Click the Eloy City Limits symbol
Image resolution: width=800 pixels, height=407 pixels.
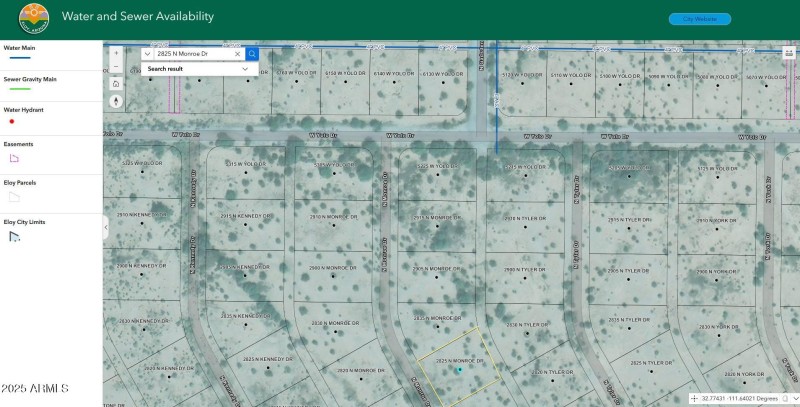pyautogui.click(x=14, y=237)
